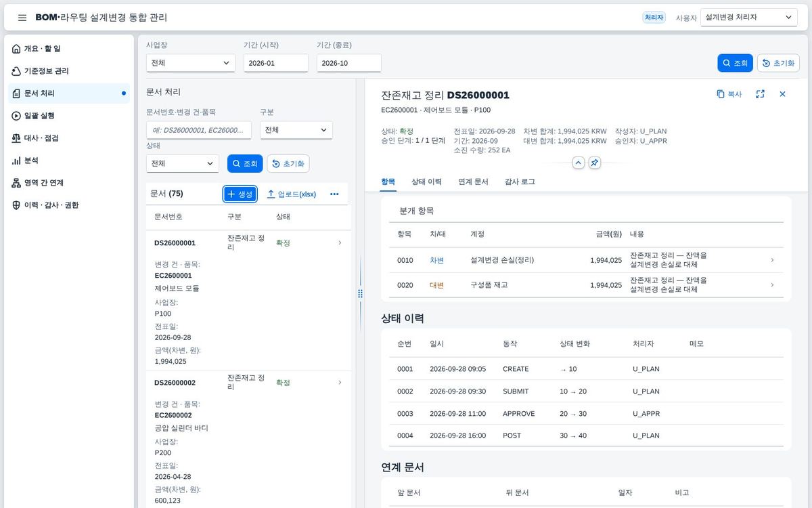Click the 차변 entry in line 0010

[437, 260]
